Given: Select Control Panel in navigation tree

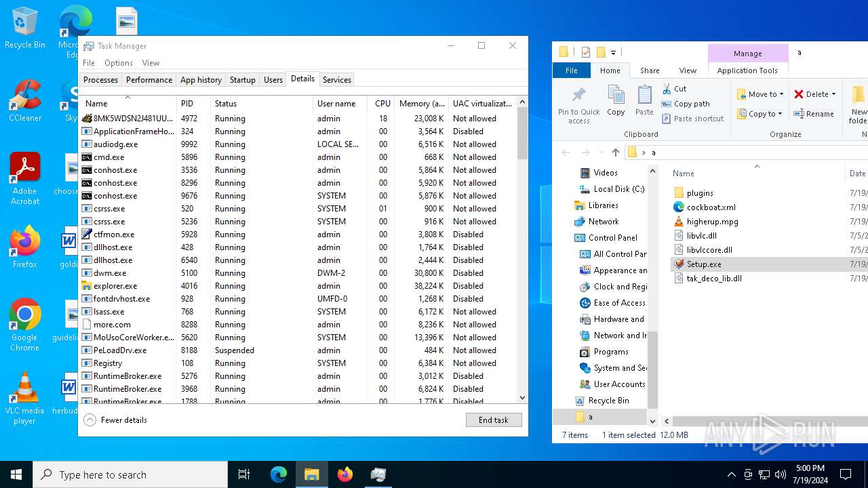Looking at the screenshot, I should coord(606,238).
